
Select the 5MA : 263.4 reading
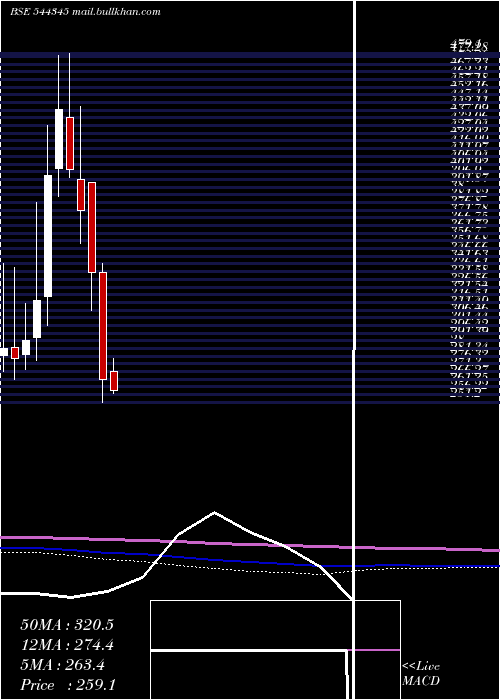62,665
